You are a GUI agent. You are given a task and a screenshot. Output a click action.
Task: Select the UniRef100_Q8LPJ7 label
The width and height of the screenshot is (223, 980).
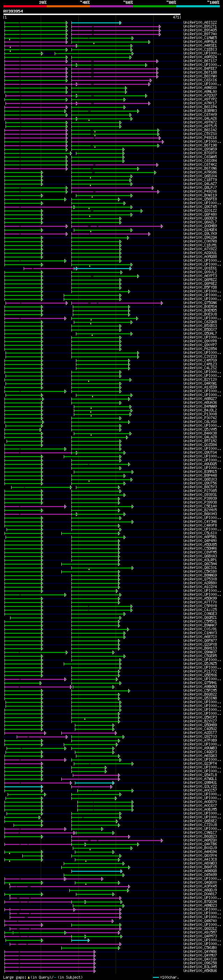click(200, 187)
